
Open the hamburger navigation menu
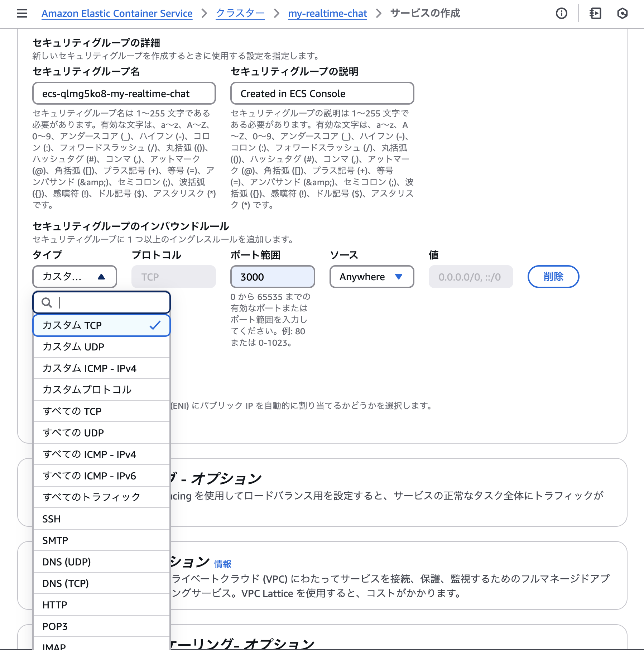(22, 14)
